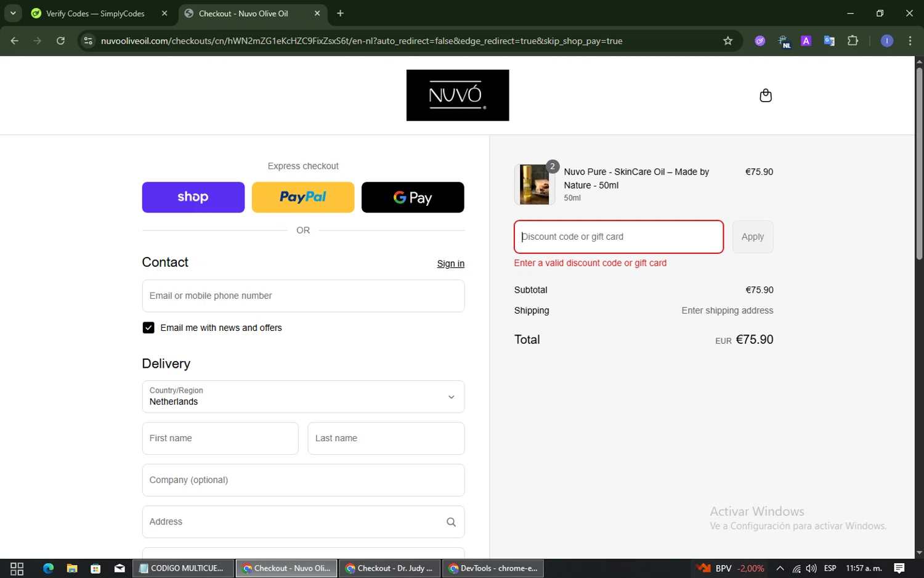Open a new browser tab
The image size is (924, 578).
point(340,13)
